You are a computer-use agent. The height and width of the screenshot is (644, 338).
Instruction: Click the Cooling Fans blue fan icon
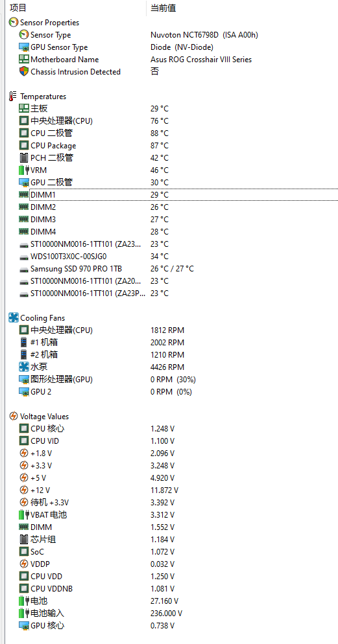(x=14, y=318)
